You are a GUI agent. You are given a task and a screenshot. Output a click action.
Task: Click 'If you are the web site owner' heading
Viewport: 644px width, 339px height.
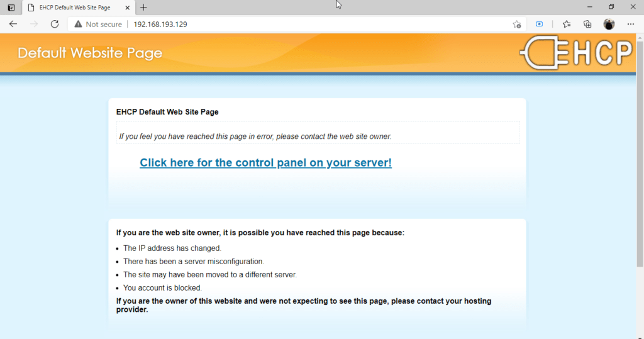point(260,233)
